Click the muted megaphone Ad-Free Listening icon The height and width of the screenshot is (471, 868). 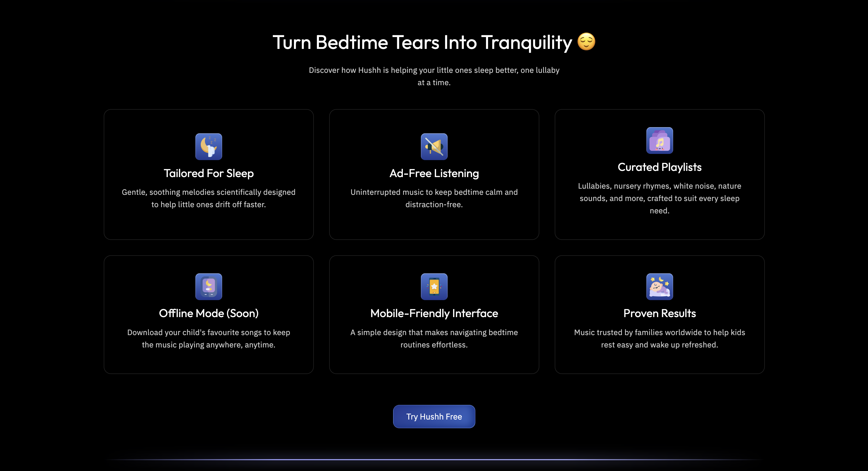click(x=434, y=146)
